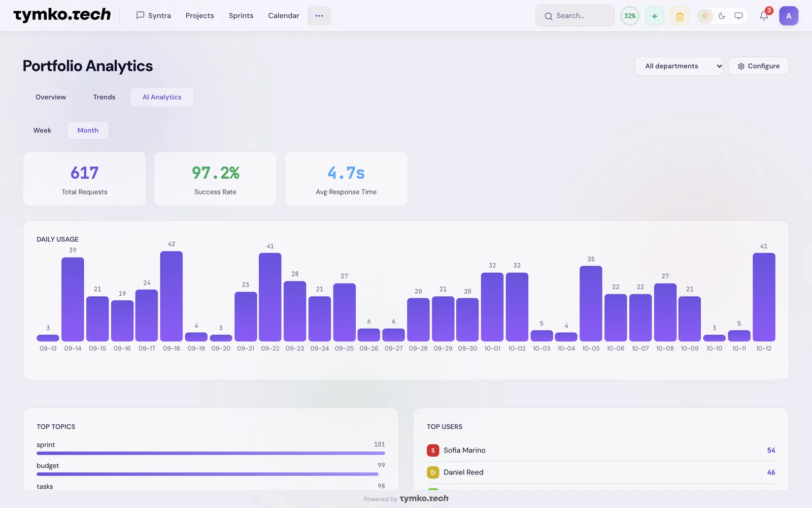Click Daniel Reed's count 46
This screenshot has height=508, width=812.
coord(771,472)
